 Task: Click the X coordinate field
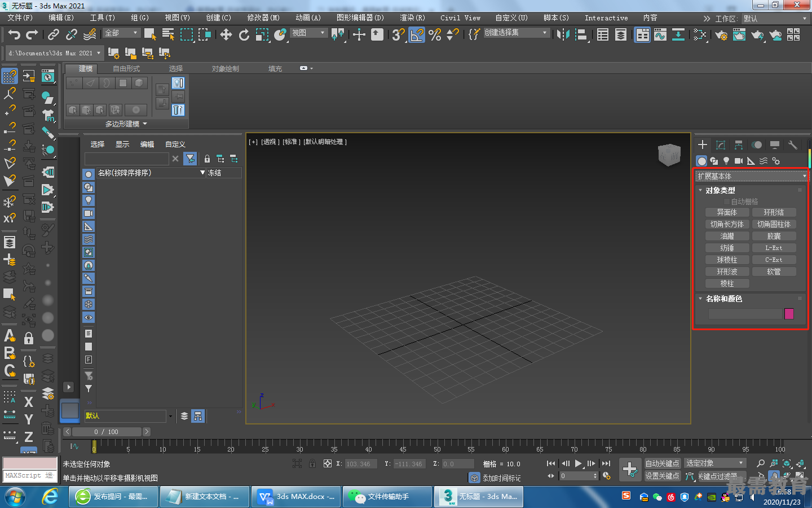(x=361, y=464)
